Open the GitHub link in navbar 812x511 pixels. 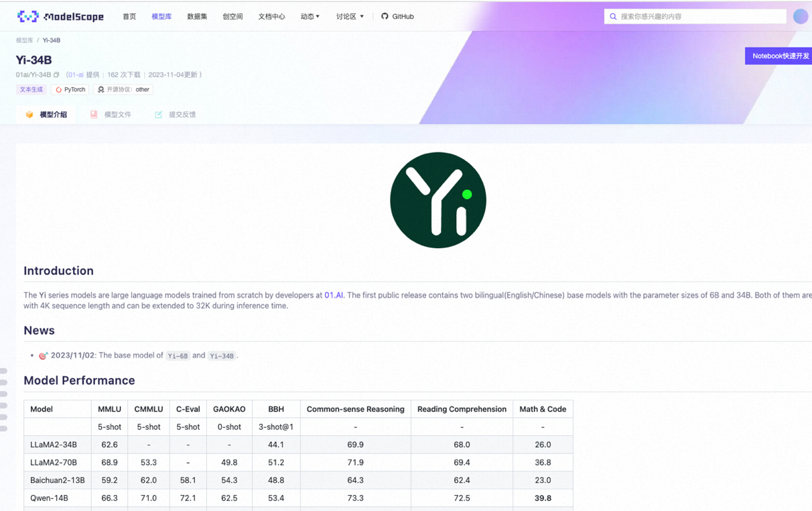point(397,16)
